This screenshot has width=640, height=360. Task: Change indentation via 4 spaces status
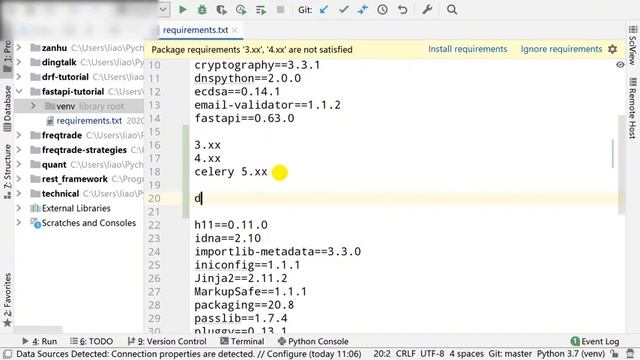(x=467, y=354)
